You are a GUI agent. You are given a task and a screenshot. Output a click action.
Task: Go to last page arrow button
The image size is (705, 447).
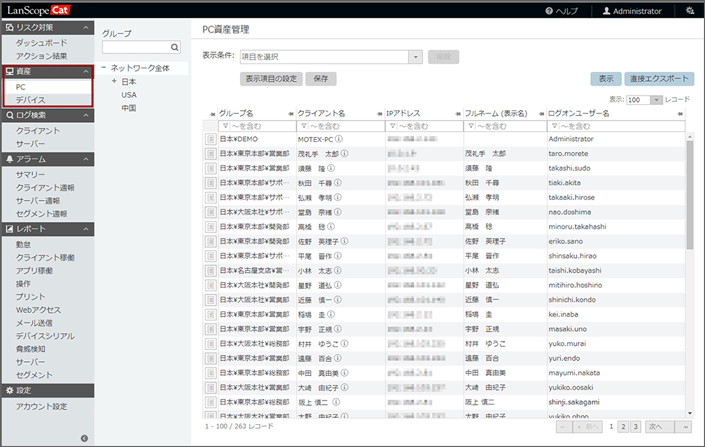684,427
